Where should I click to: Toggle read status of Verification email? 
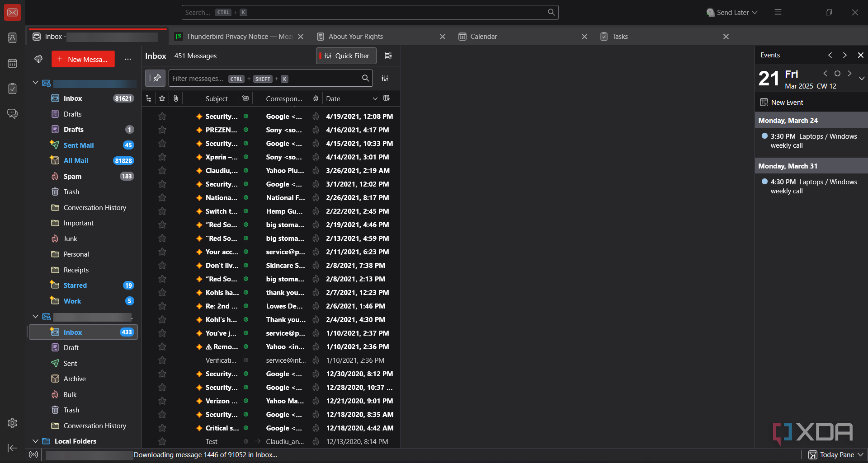click(x=246, y=360)
